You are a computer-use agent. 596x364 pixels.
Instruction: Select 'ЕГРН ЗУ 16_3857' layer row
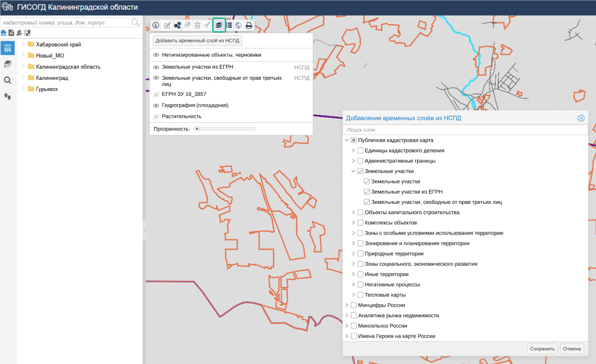(x=231, y=94)
